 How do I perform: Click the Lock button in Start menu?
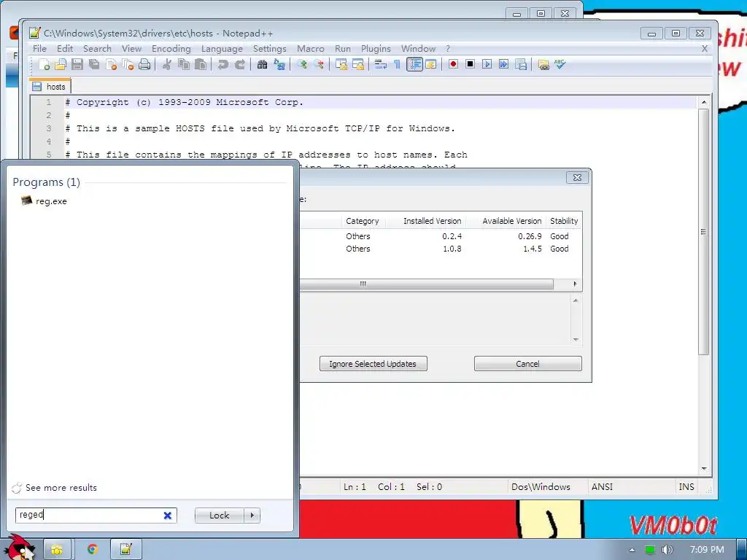point(219,516)
